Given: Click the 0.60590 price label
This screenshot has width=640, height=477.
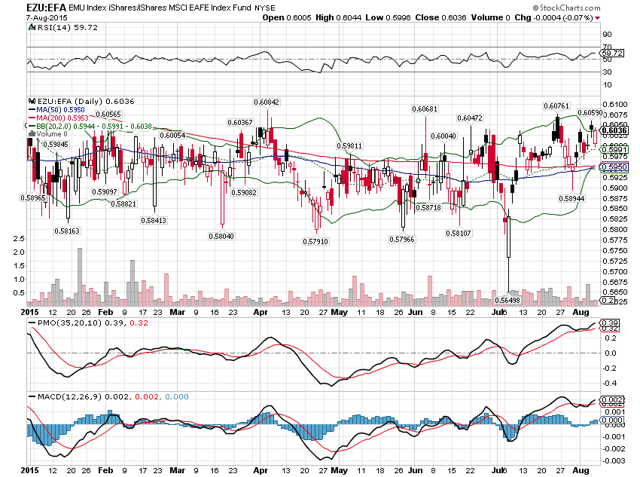Looking at the screenshot, I should 590,112.
